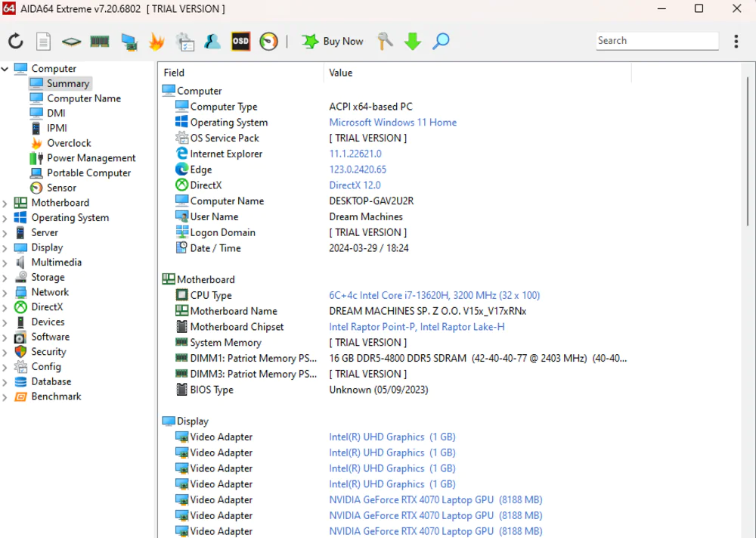
Task: Open the three-dot menu button
Action: click(x=736, y=41)
